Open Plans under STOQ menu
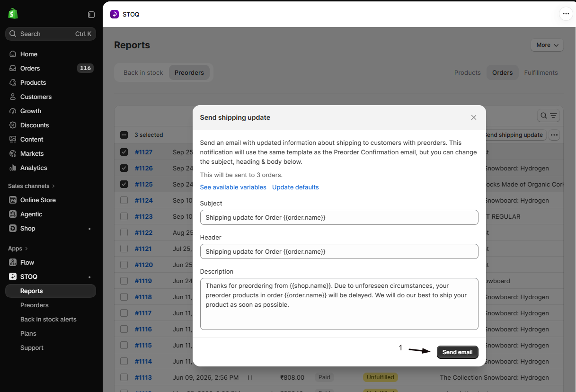The height and width of the screenshot is (392, 576). tap(51, 333)
